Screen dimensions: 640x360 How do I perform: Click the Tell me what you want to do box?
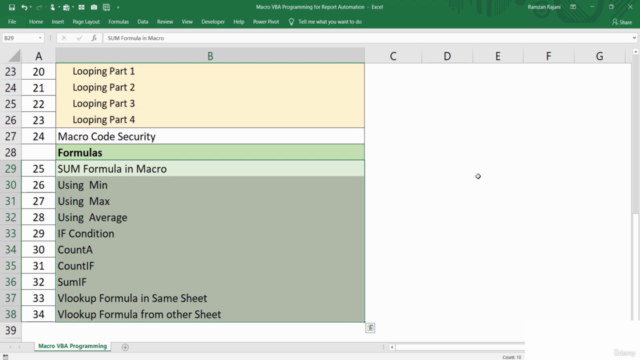click(x=330, y=22)
